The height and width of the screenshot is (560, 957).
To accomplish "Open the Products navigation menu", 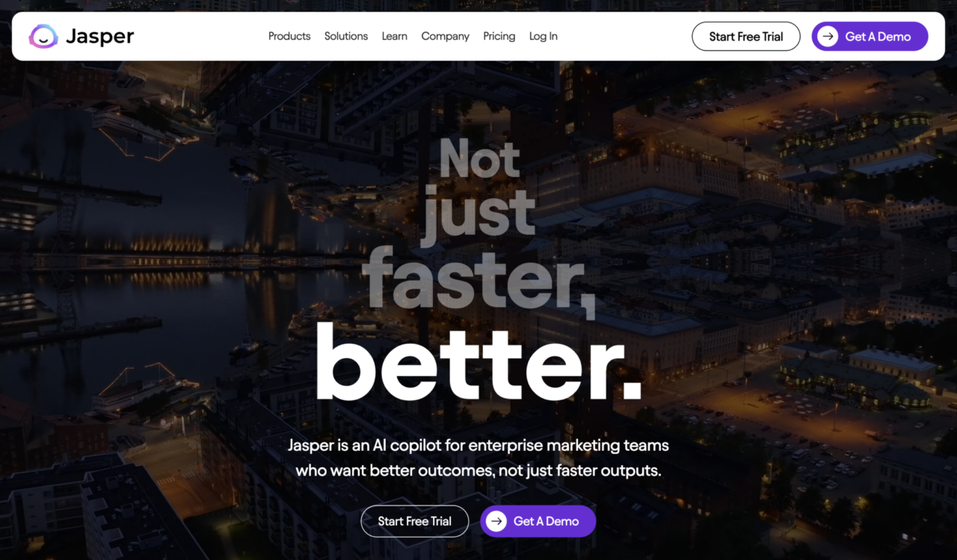I will coord(289,36).
